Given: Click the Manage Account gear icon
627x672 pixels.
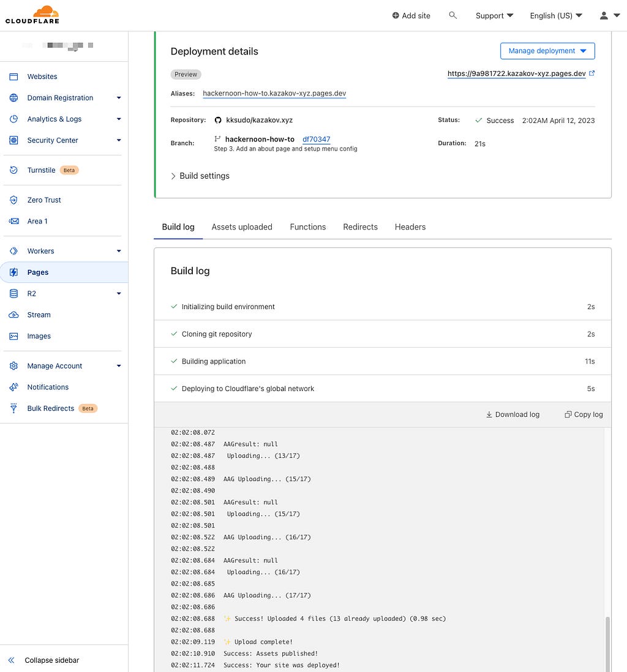Looking at the screenshot, I should click(13, 366).
